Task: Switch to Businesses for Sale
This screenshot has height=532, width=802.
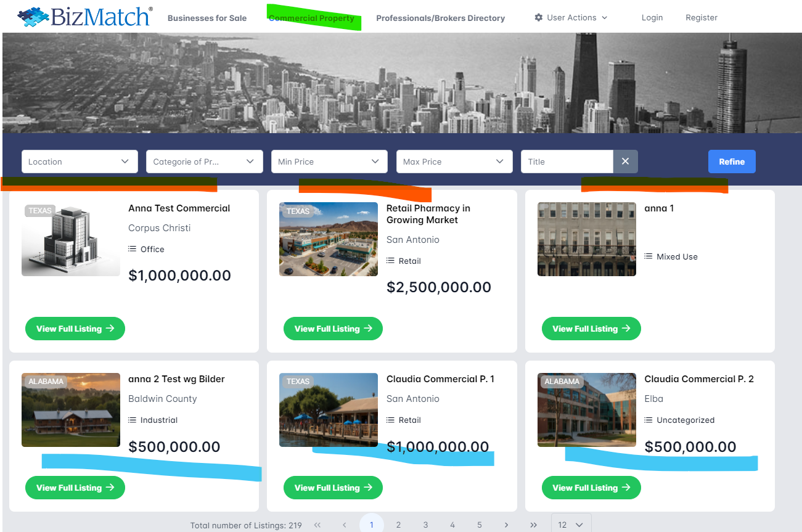Action: pyautogui.click(x=207, y=18)
